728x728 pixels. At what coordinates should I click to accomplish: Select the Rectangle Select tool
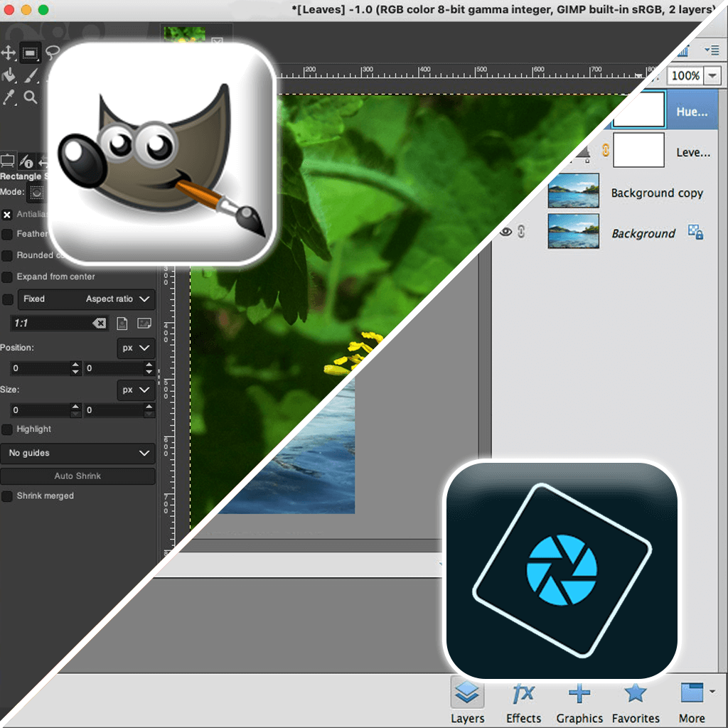click(x=30, y=53)
